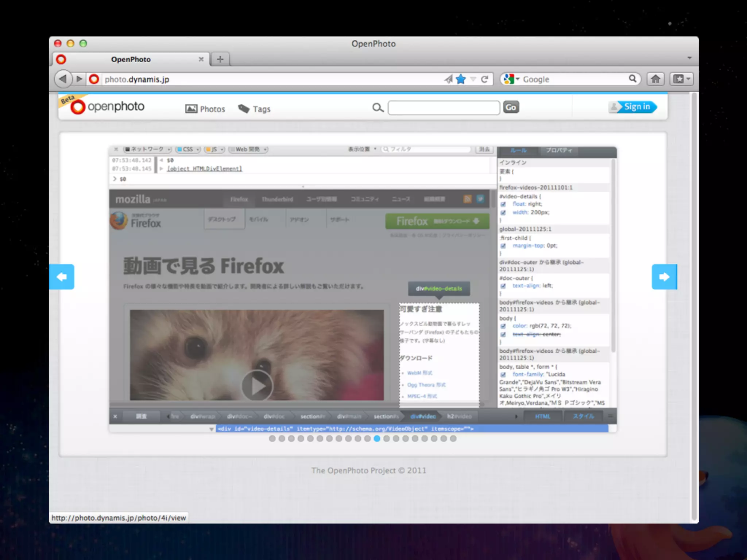Go to previous photo with left arrow

[62, 277]
